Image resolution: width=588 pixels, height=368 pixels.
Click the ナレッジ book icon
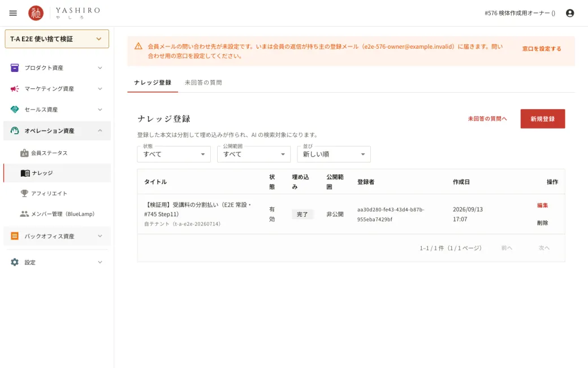point(25,173)
